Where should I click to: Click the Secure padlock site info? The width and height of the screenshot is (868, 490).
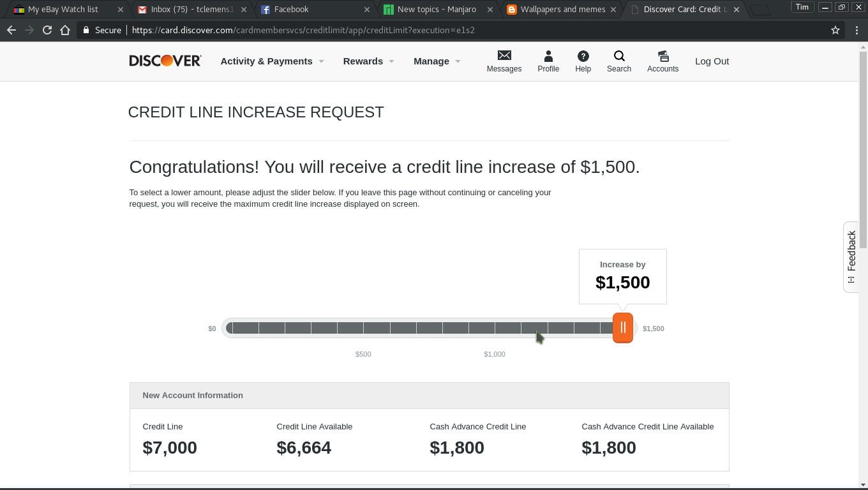tap(102, 30)
